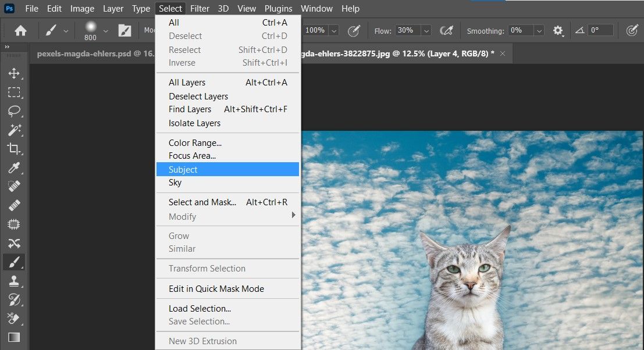Enable airbrush-style build-up icon

[446, 30]
